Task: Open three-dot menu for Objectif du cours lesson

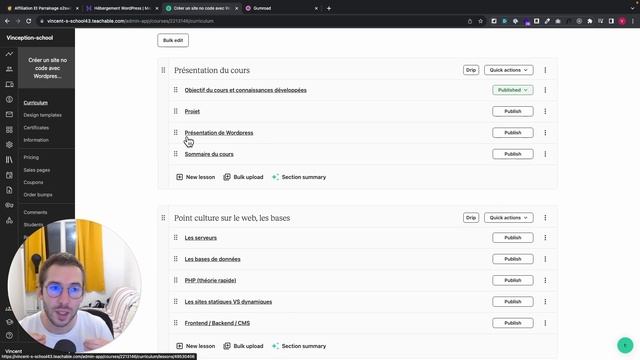Action: click(545, 90)
